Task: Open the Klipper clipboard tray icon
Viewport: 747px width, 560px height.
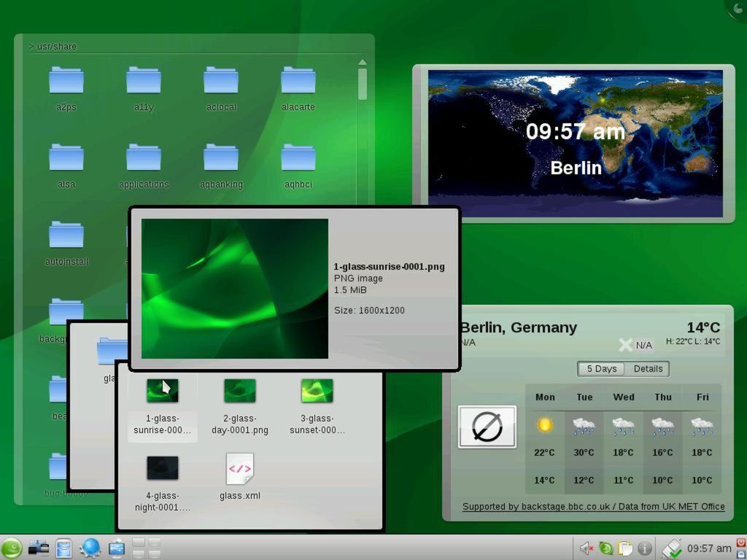Action: (x=625, y=548)
